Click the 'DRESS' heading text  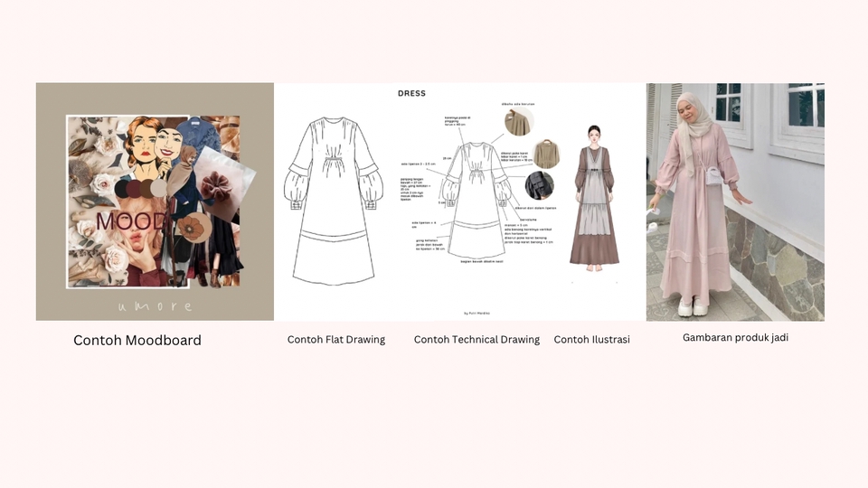click(x=411, y=93)
